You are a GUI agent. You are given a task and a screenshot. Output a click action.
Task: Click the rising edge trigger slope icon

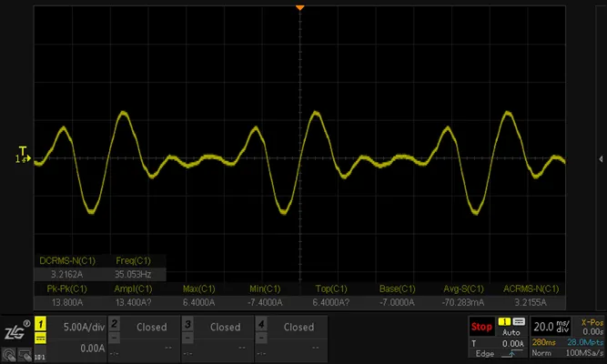coord(512,353)
